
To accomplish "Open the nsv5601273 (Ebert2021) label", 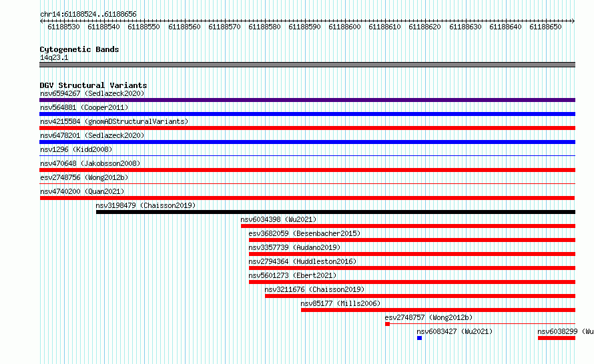I will coord(292,275).
